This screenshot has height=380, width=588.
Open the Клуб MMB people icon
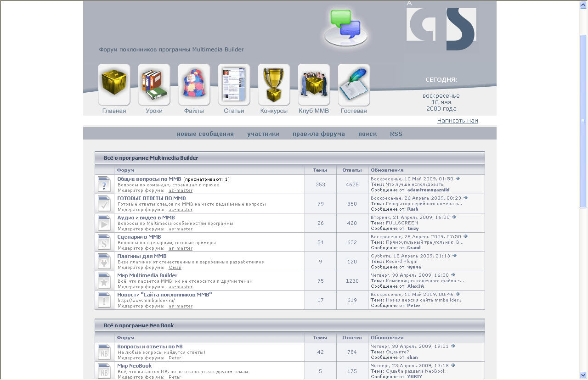[x=314, y=84]
